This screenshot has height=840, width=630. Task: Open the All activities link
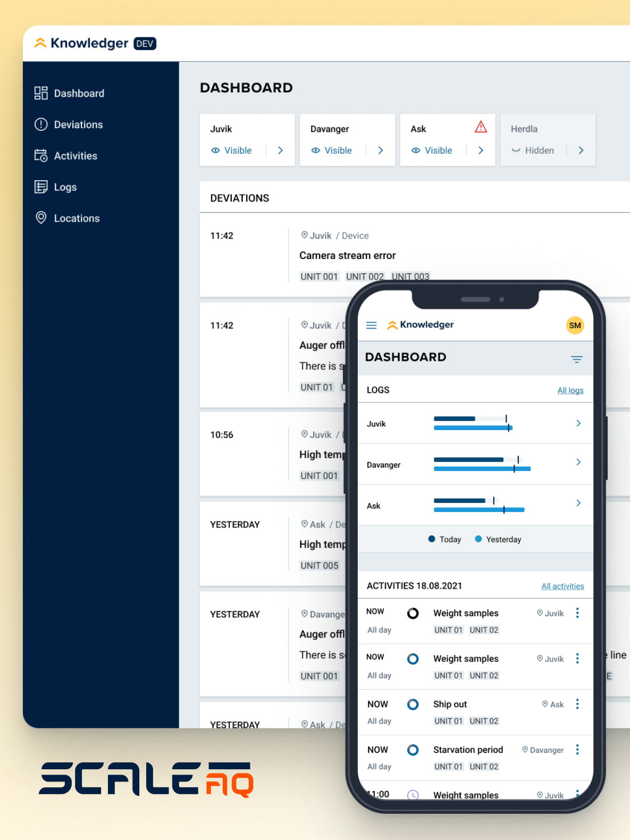click(x=562, y=586)
